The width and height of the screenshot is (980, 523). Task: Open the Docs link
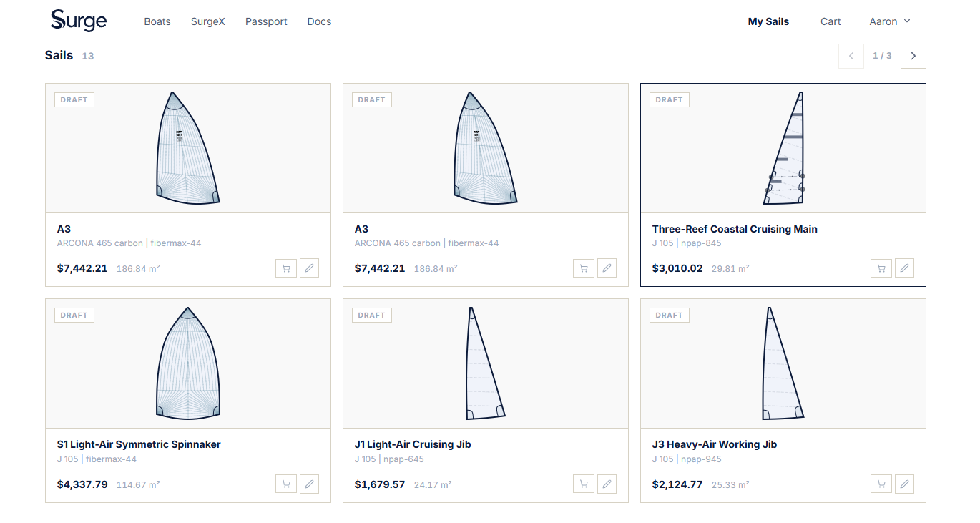[x=319, y=21]
